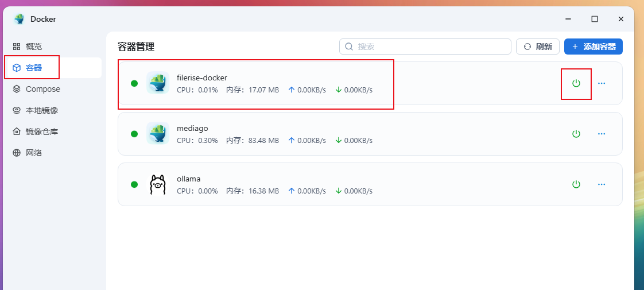Open more options menu for mediago

click(602, 134)
